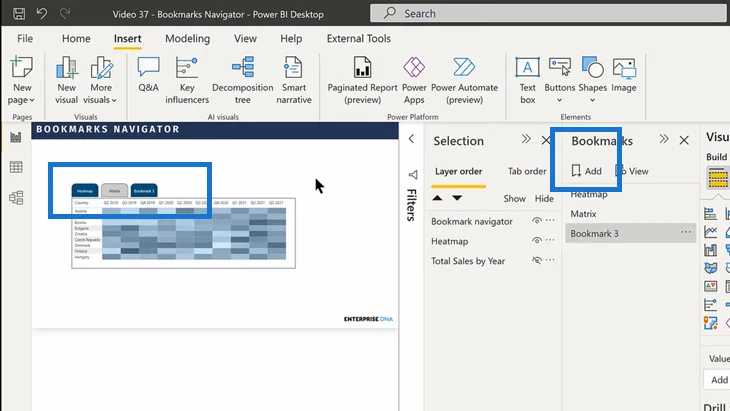Insert a Power Apps visual
This screenshot has width=730, height=411.
[414, 80]
